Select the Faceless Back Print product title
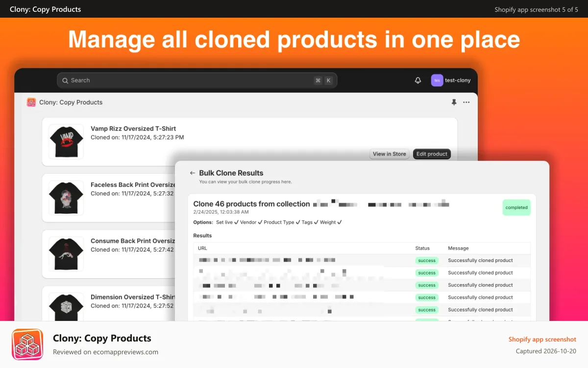 133,185
